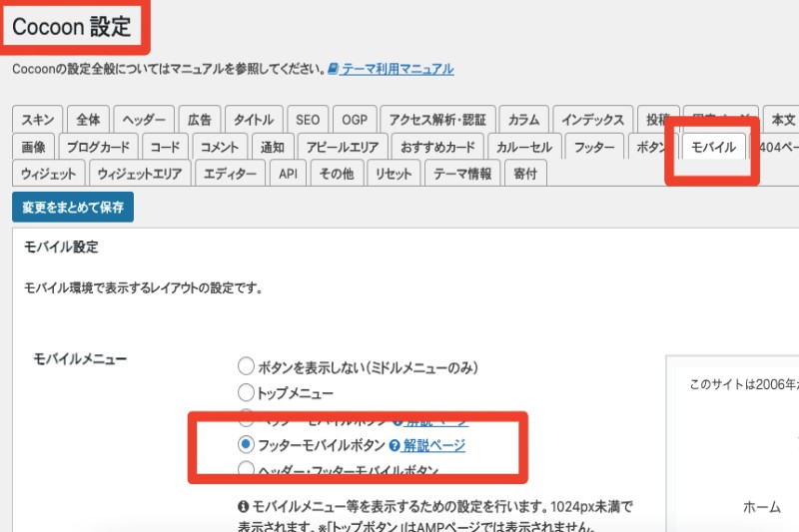Select the アクセス解析・認証 tab

(435, 119)
